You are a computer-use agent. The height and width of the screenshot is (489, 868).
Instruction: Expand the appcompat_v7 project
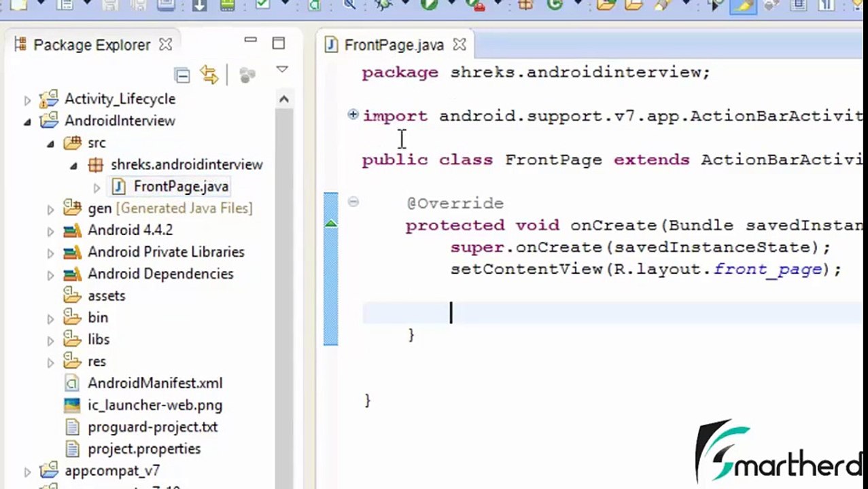click(27, 471)
